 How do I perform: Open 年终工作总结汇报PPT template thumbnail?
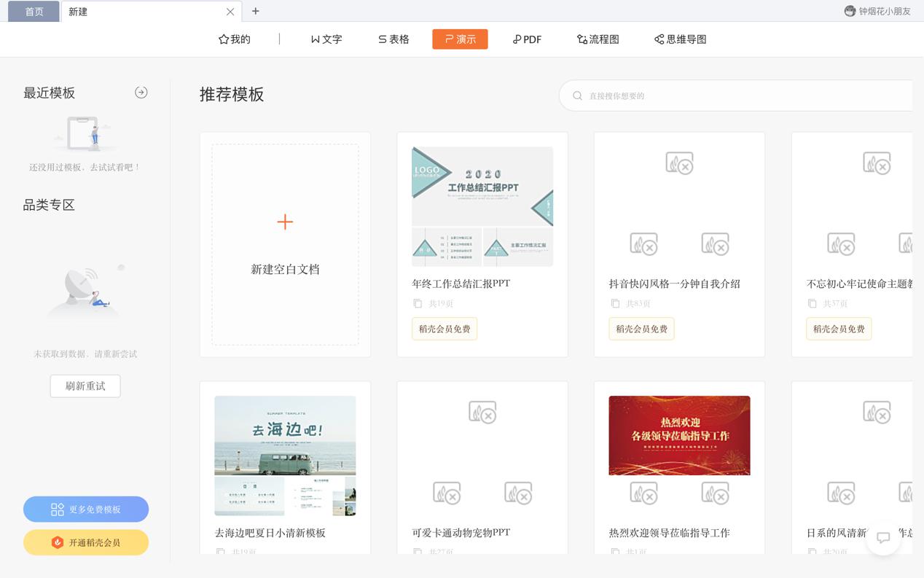click(482, 206)
